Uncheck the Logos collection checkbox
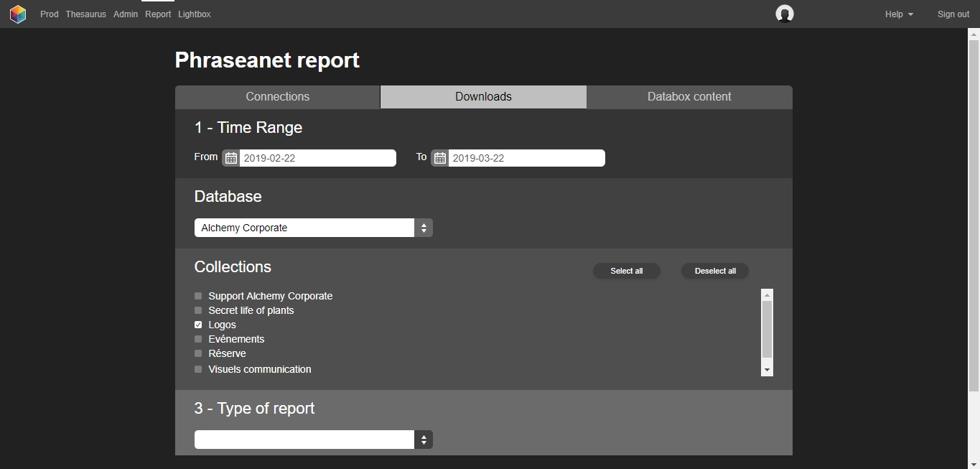The width and height of the screenshot is (980, 469). [198, 325]
